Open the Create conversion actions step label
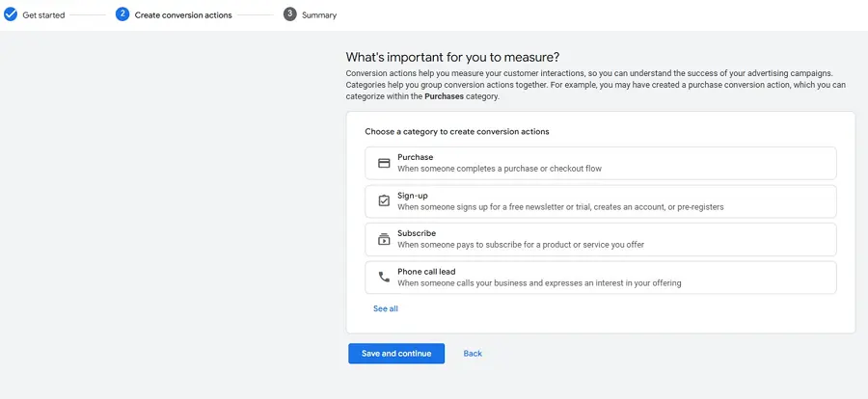The width and height of the screenshot is (868, 399). 183,15
